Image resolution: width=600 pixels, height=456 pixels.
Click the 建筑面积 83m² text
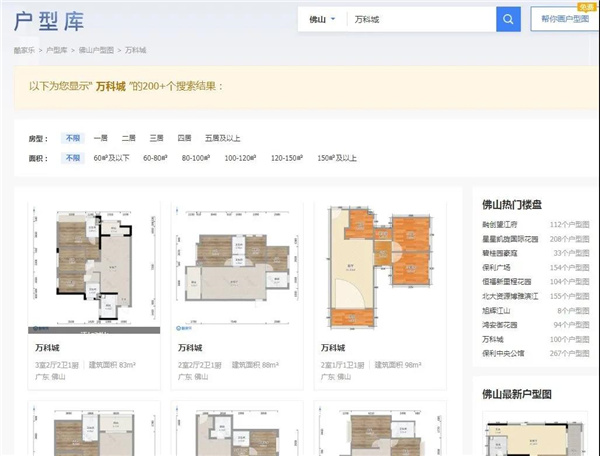pos(112,365)
